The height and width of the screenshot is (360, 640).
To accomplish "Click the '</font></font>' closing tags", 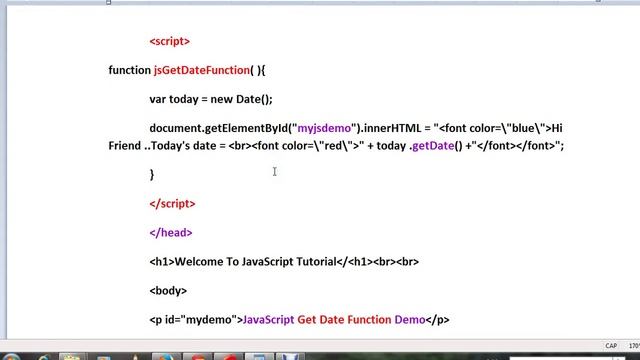I will (516, 146).
